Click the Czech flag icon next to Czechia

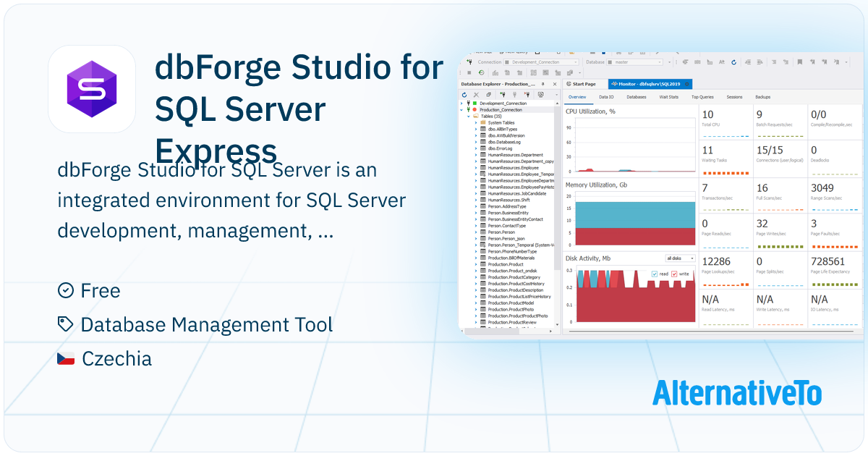65,358
